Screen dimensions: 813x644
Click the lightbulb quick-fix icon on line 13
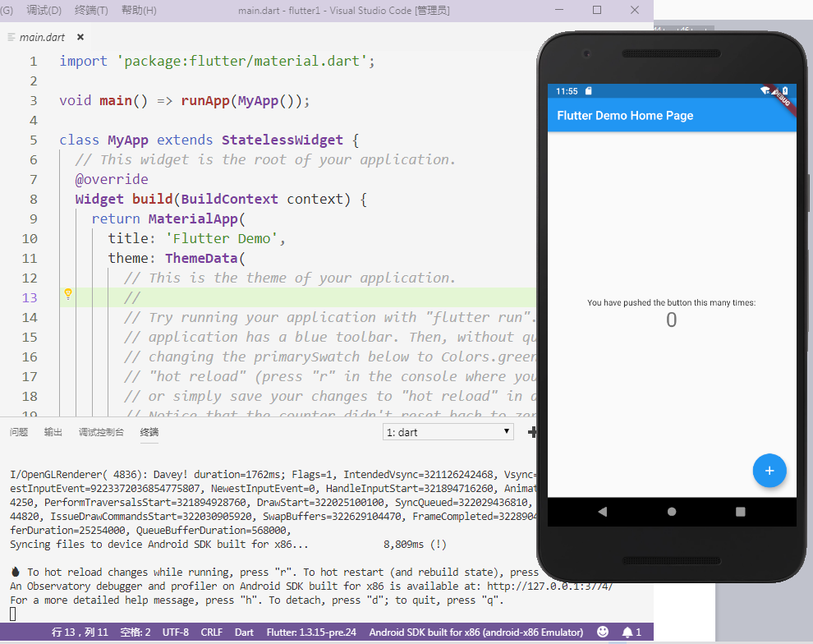[x=68, y=295]
